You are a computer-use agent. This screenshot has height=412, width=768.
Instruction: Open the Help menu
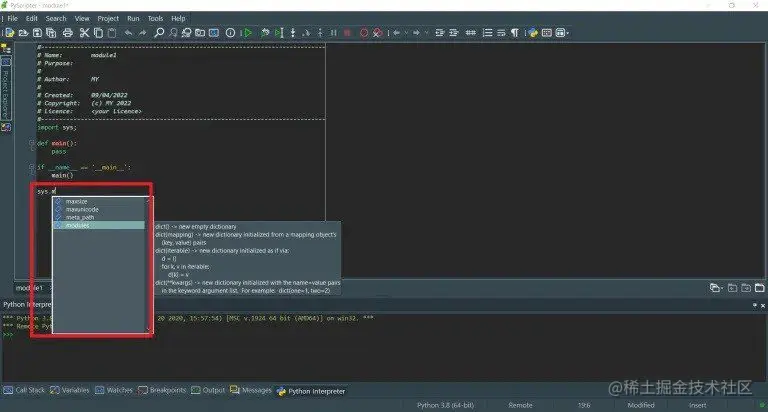coord(178,19)
